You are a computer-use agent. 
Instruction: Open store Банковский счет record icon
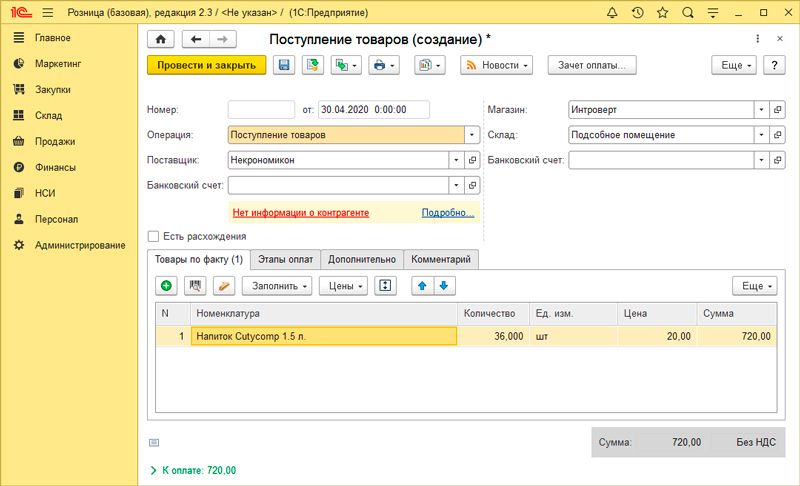coord(778,160)
